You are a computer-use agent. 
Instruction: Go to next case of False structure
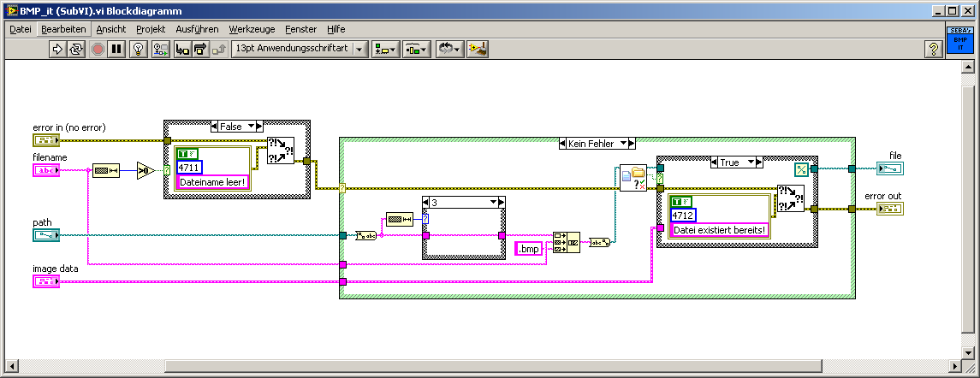[261, 127]
